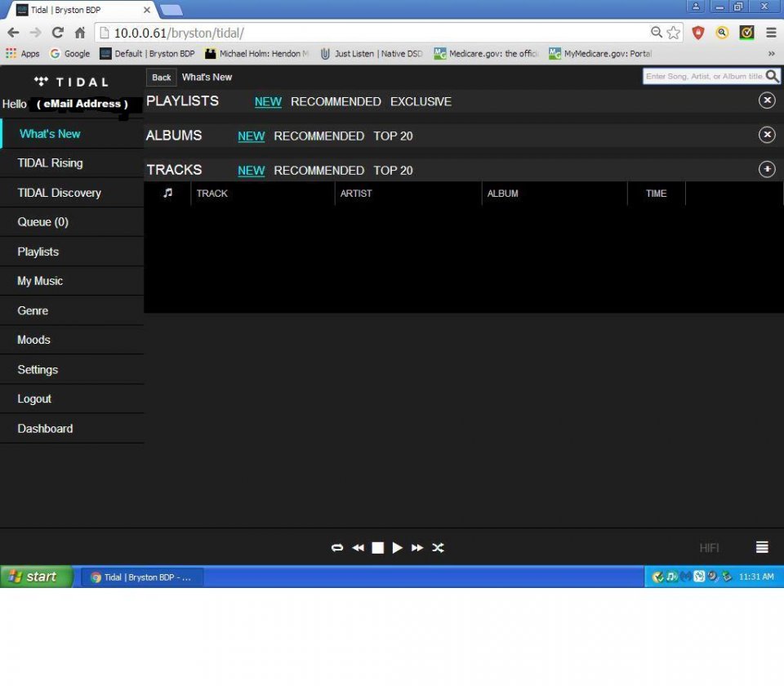Browse by Genre in the sidebar
The height and width of the screenshot is (686, 784).
pos(72,310)
